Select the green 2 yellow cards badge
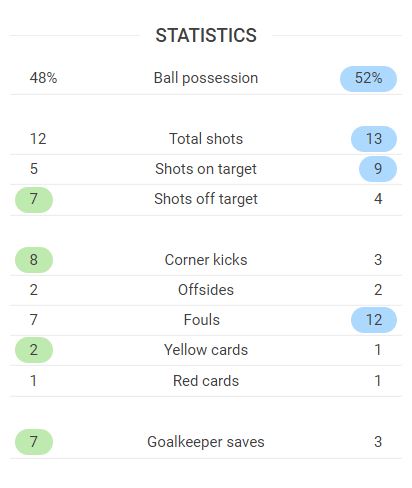 (34, 350)
